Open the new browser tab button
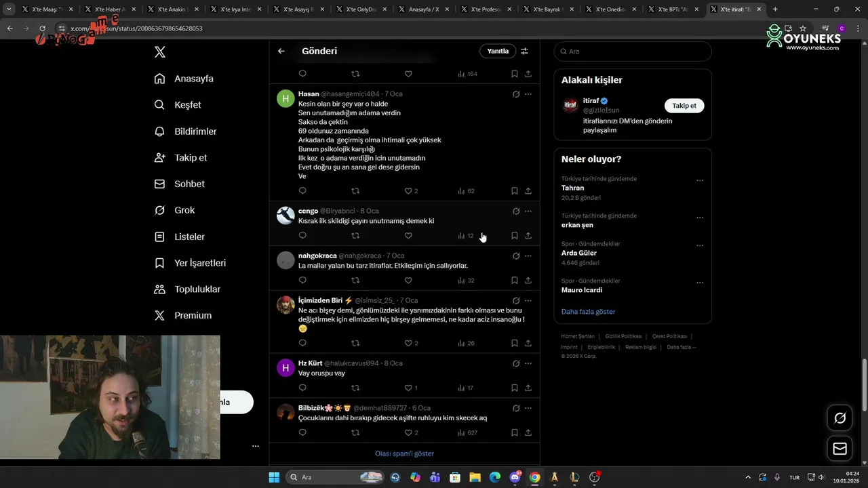This screenshot has height=488, width=868. pyautogui.click(x=775, y=9)
